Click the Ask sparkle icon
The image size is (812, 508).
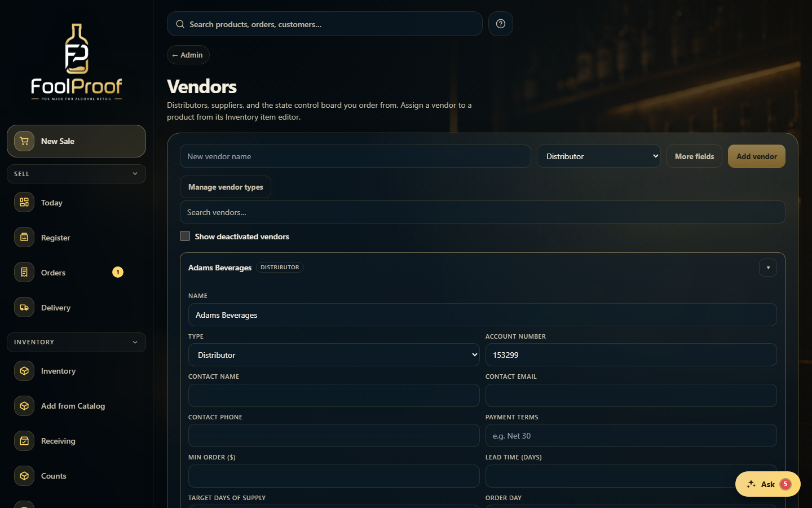tap(751, 484)
